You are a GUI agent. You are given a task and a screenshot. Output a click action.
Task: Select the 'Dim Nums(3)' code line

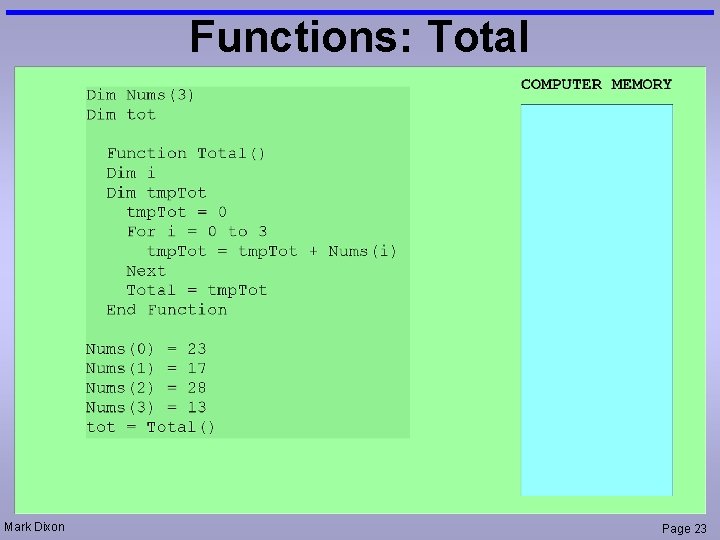click(140, 95)
